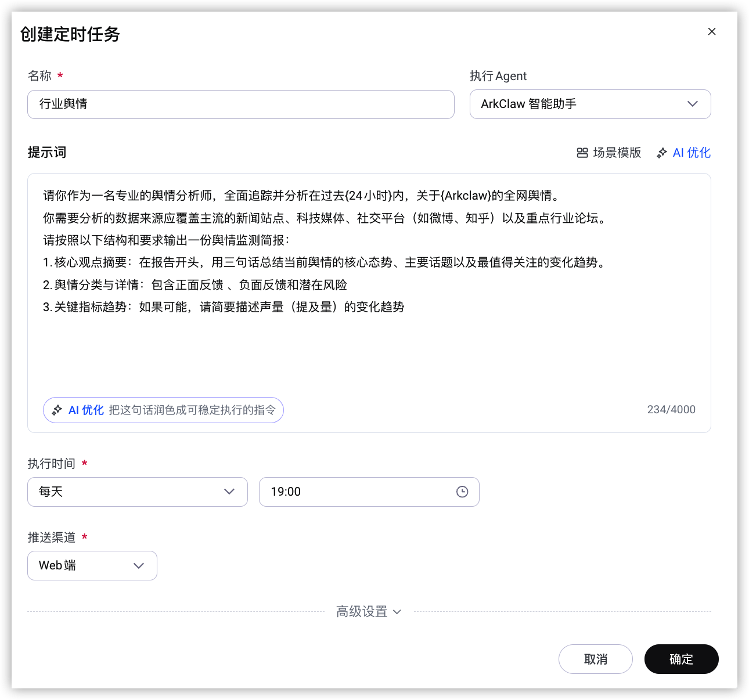Click the 场景模版 grid icon

point(582,153)
